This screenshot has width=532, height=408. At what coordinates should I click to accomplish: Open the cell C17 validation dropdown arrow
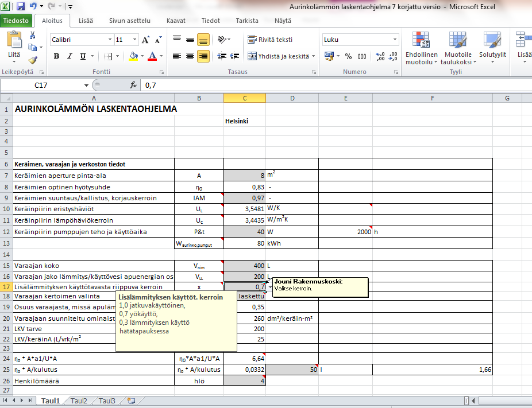(x=269, y=287)
